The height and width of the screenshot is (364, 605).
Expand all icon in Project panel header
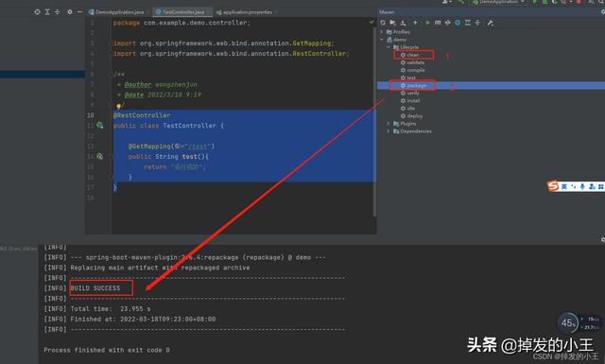(47, 12)
